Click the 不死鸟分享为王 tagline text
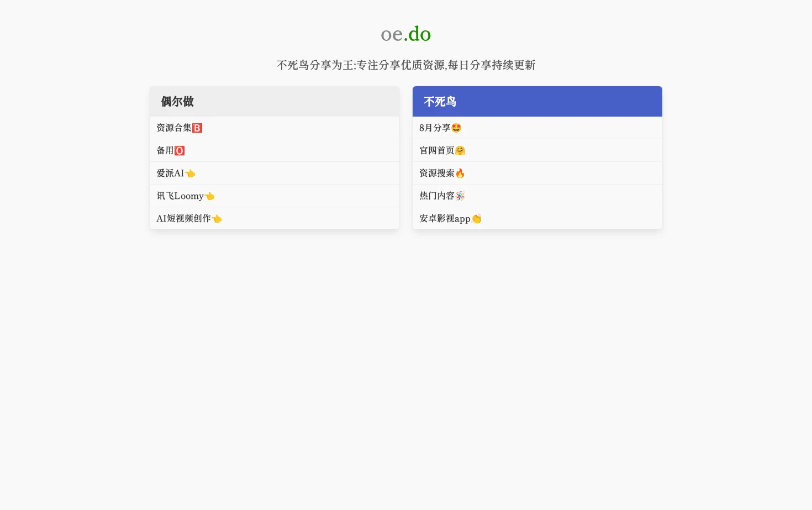 [x=406, y=65]
